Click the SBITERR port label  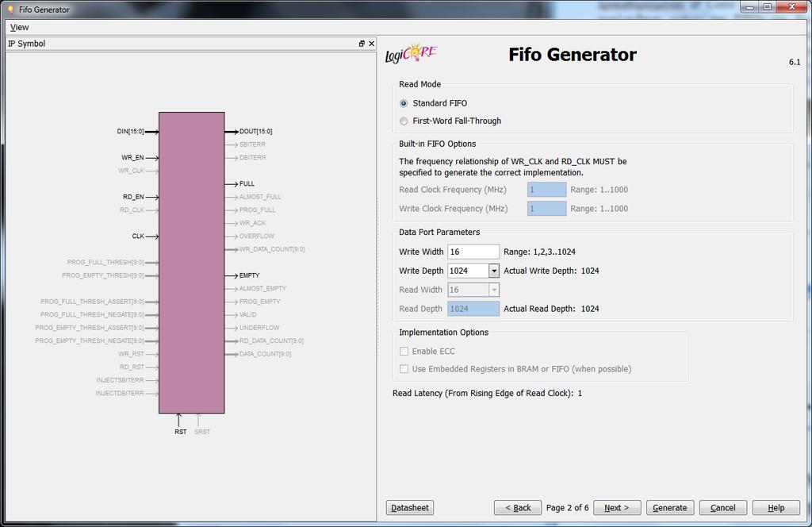coord(253,144)
